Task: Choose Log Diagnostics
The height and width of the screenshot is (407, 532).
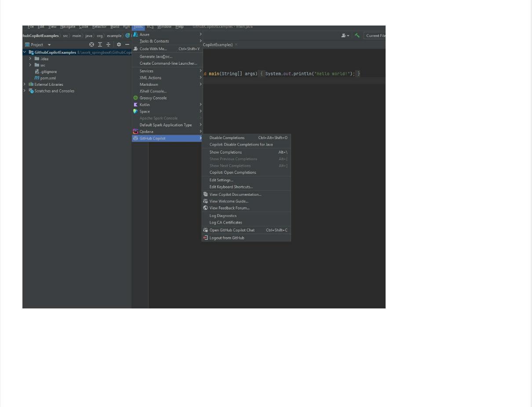Action: click(x=246, y=216)
